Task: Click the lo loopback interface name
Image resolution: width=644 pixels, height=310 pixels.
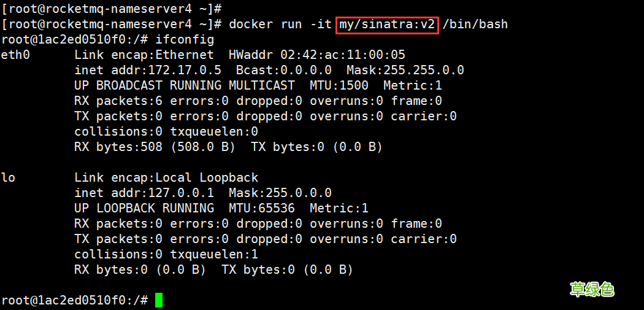Action: [x=9, y=178]
